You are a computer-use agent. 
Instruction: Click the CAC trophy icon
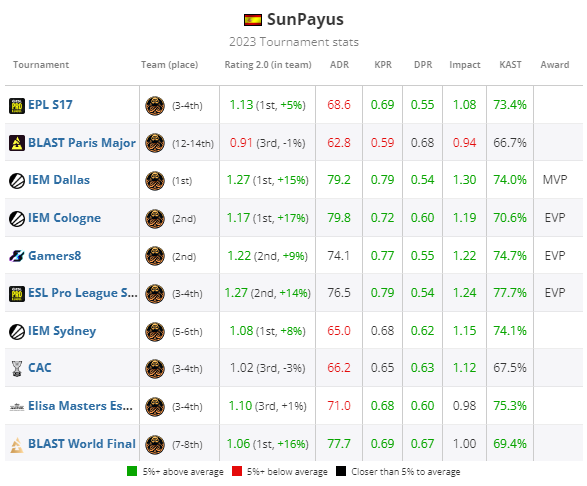pos(17,368)
